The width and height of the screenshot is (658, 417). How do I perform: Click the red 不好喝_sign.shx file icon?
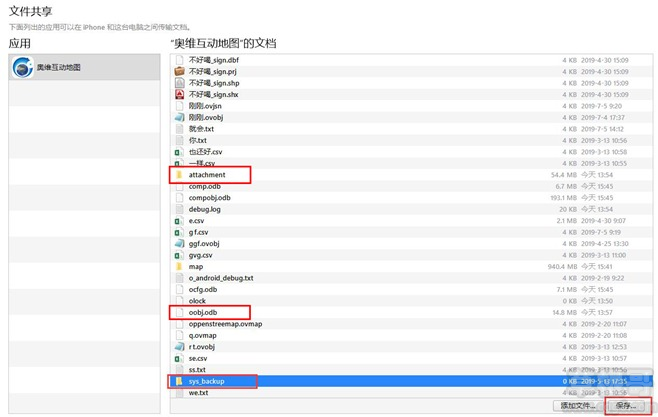click(179, 94)
